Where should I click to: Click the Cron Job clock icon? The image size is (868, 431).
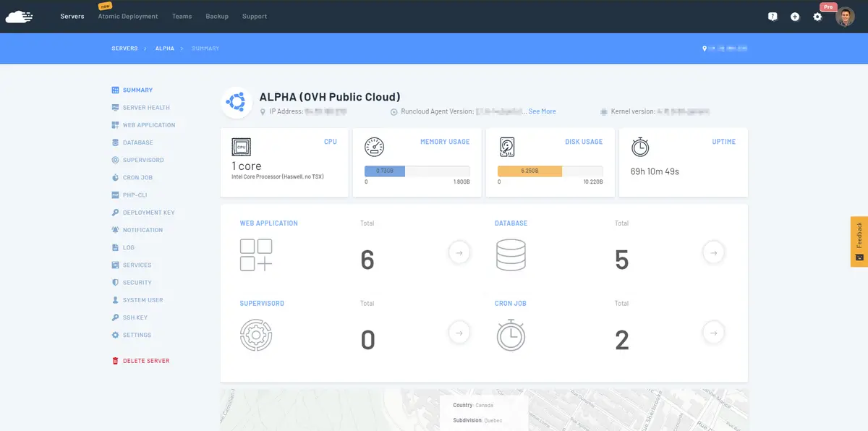pos(511,335)
